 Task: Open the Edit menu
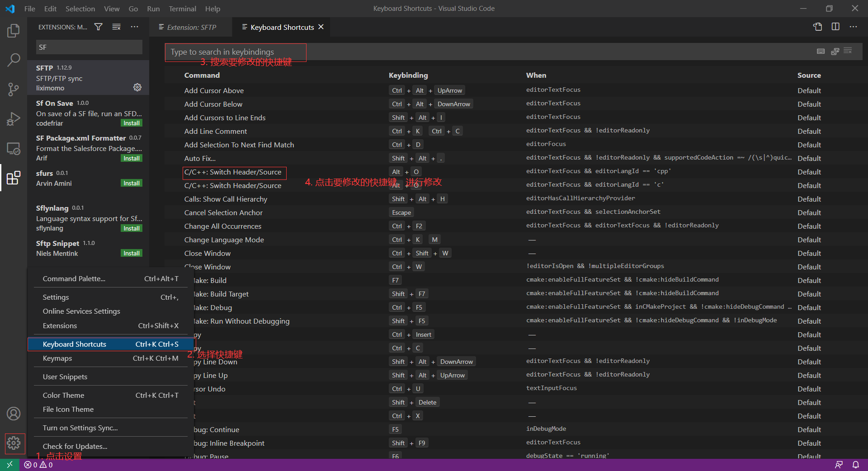click(50, 9)
